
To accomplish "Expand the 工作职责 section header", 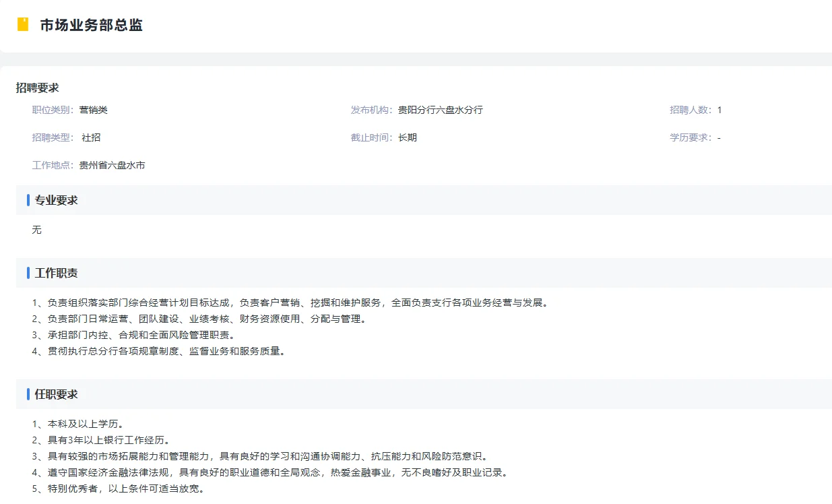I will click(x=55, y=272).
